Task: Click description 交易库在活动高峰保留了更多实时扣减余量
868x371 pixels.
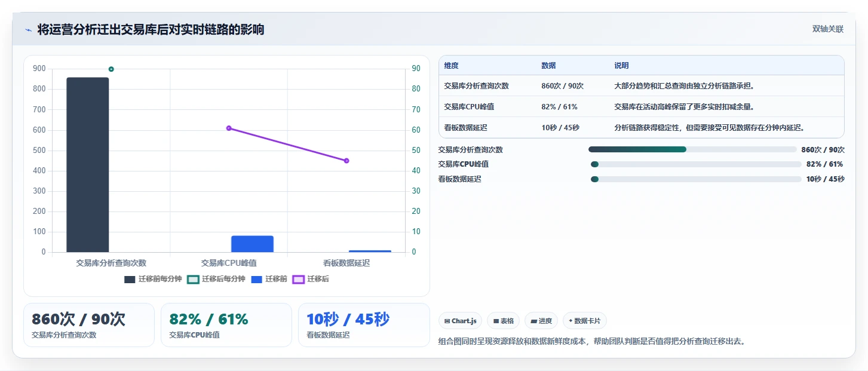Action: pos(685,107)
